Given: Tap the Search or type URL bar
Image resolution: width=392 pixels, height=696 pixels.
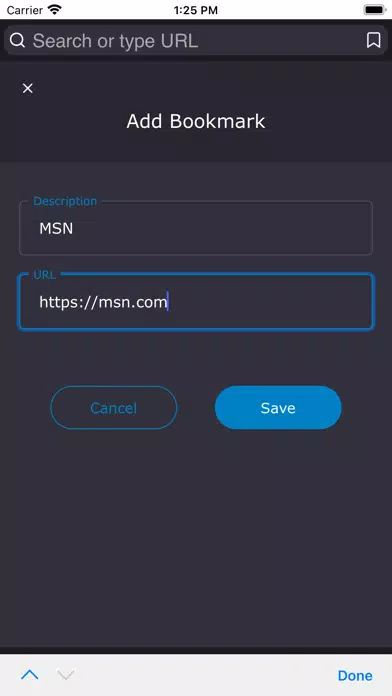Looking at the screenshot, I should coord(196,40).
